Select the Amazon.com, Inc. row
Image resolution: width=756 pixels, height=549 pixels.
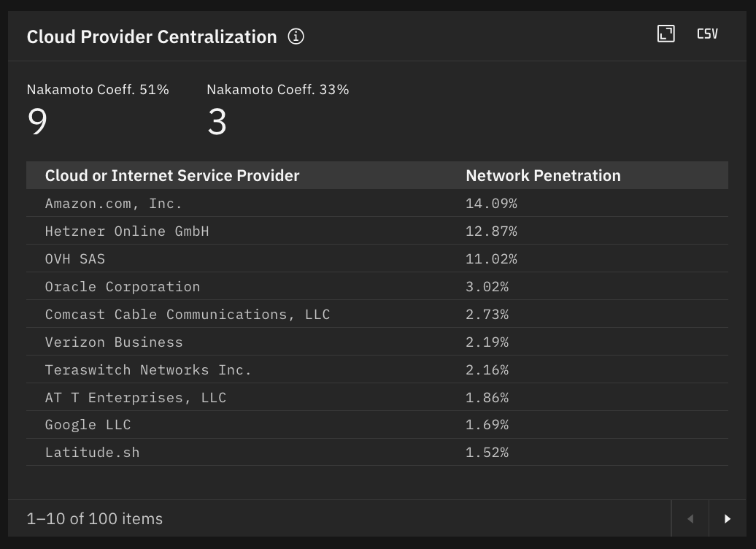pos(114,204)
